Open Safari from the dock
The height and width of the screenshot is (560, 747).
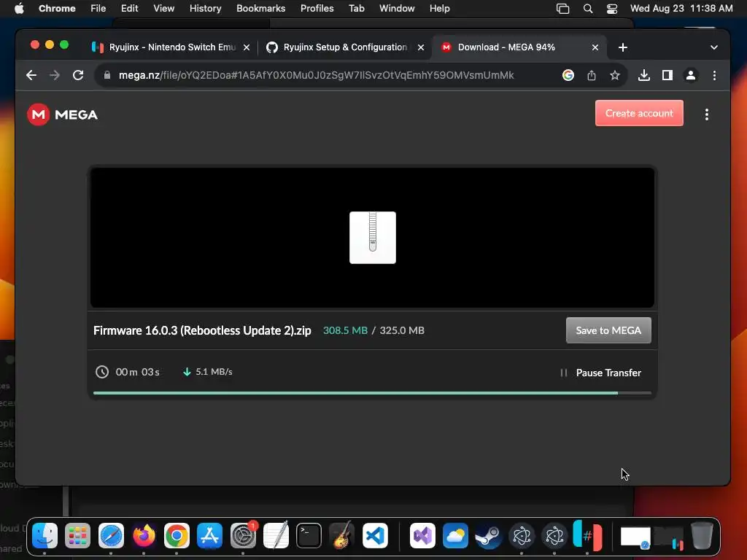pyautogui.click(x=111, y=536)
